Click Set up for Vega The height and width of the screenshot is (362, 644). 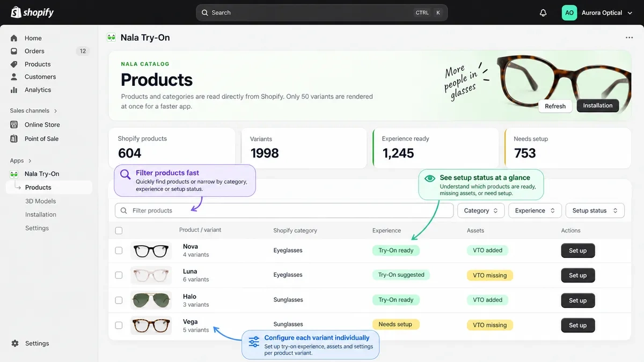pos(578,325)
